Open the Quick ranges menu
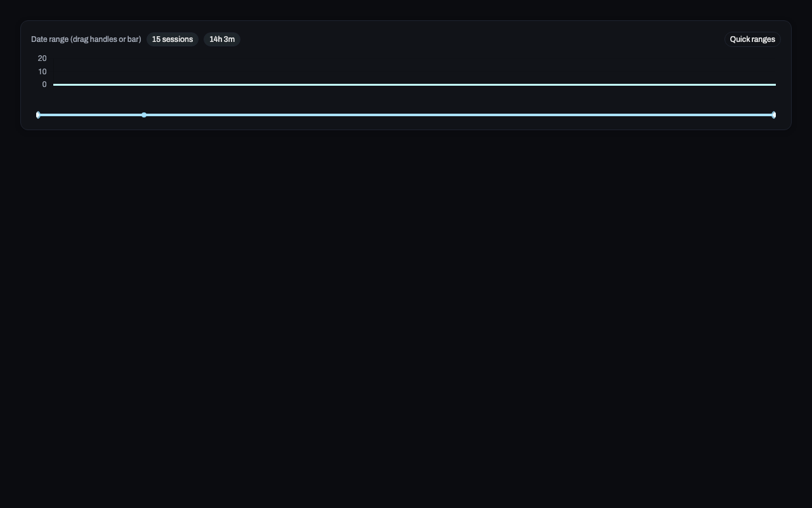The width and height of the screenshot is (812, 508). point(752,39)
